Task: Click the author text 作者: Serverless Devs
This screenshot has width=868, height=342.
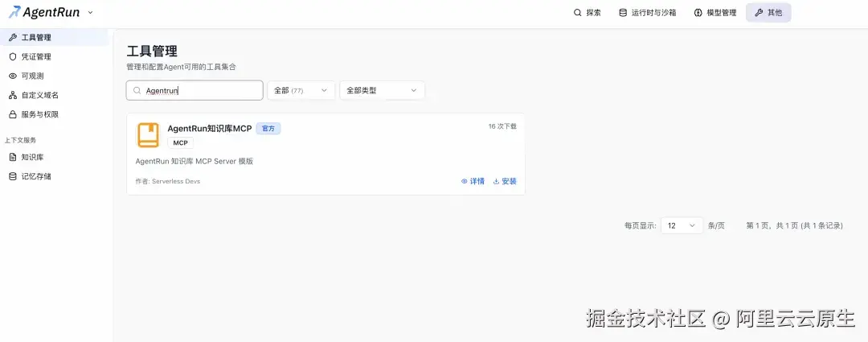Action: [168, 181]
